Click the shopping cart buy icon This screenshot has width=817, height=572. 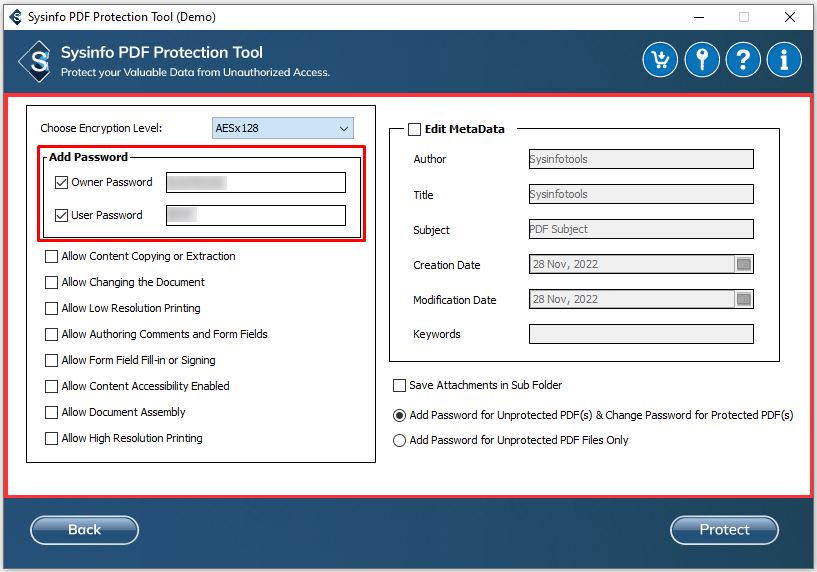(x=660, y=60)
